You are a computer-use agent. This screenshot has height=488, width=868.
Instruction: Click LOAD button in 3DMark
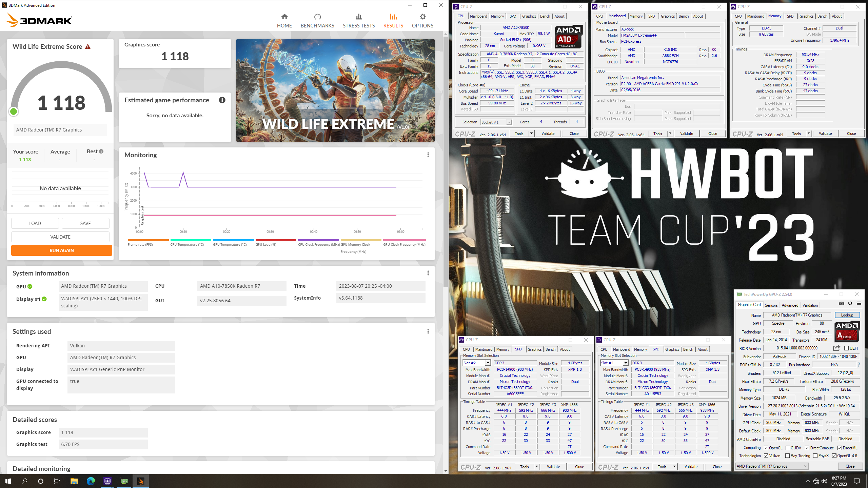[x=35, y=223]
